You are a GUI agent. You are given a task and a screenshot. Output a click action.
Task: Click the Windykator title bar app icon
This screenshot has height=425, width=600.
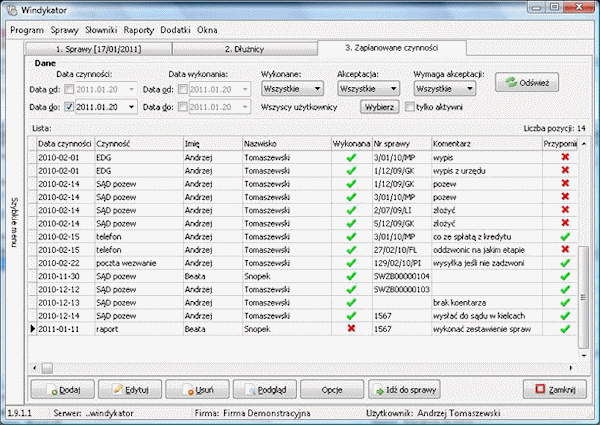point(11,10)
